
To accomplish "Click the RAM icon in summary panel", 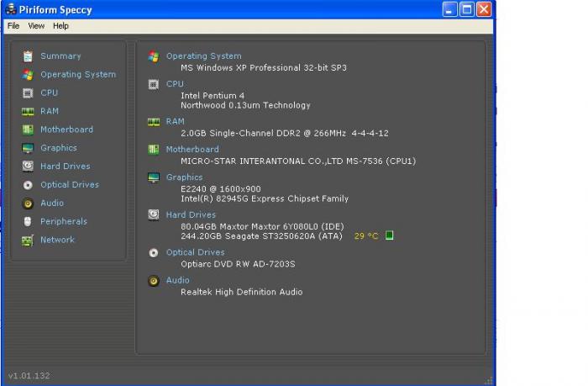I will pyautogui.click(x=154, y=122).
